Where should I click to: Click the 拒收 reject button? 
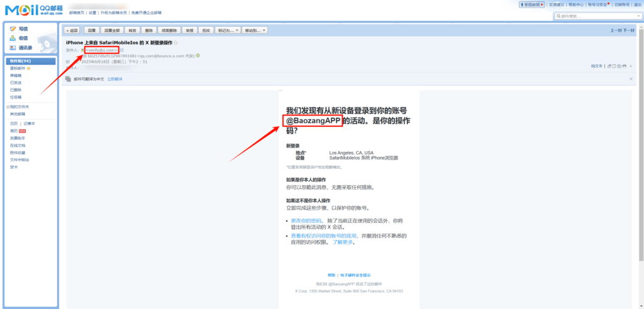206,30
